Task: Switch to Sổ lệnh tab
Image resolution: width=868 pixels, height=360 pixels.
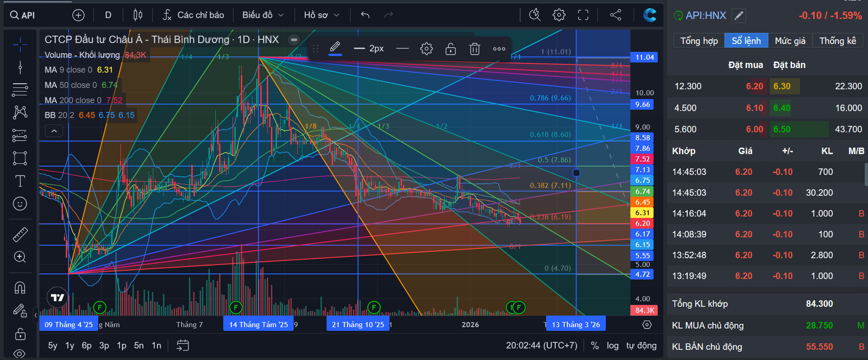Action: (x=746, y=41)
